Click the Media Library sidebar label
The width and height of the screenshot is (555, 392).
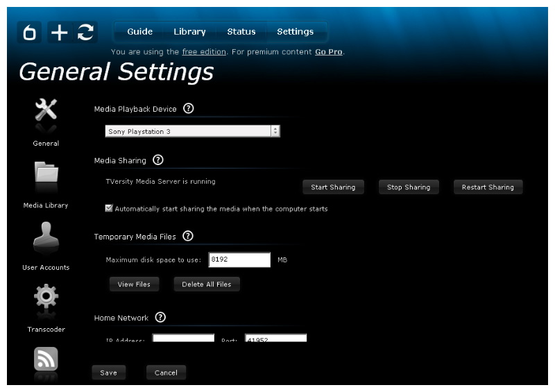(x=46, y=205)
